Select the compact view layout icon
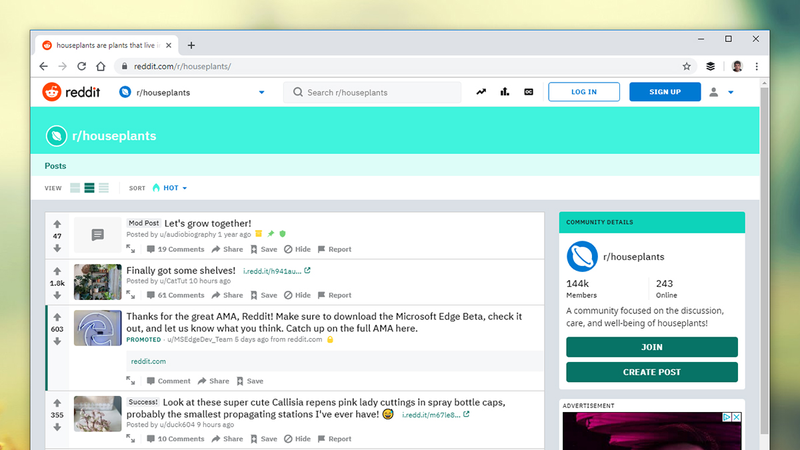Viewport: 800px width, 450px height. point(104,188)
